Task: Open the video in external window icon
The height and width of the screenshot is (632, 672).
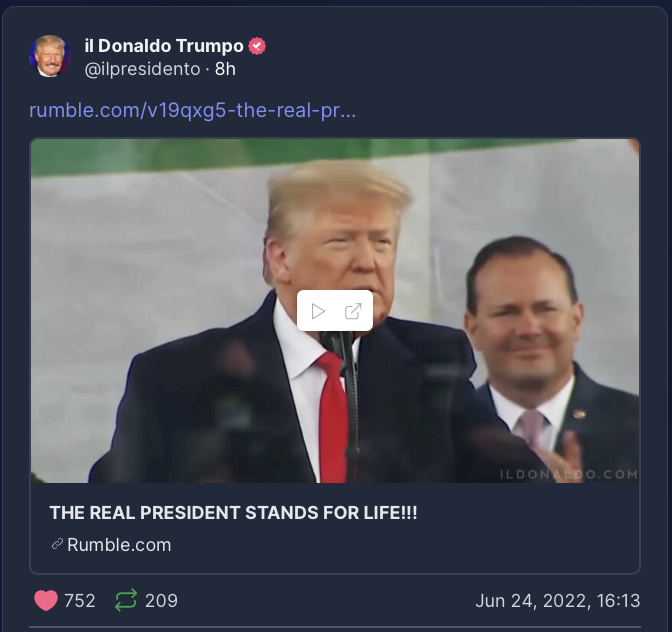Action: (353, 311)
